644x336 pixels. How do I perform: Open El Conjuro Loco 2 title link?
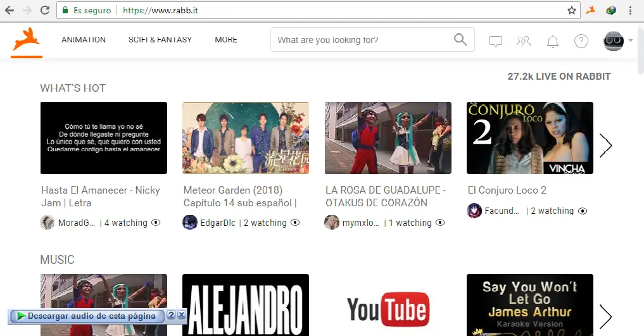(x=507, y=190)
